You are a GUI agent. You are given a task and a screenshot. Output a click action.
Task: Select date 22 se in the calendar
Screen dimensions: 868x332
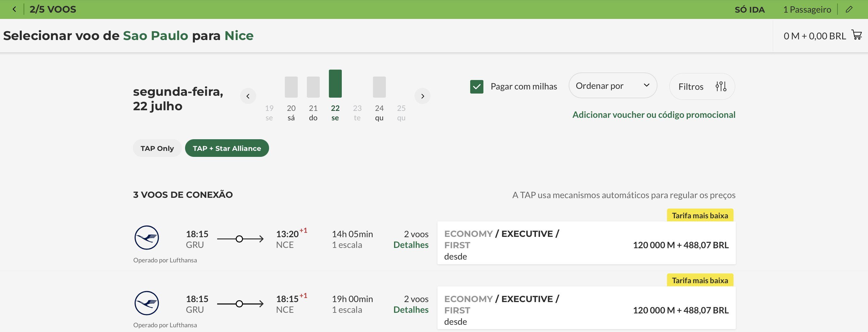click(x=335, y=113)
